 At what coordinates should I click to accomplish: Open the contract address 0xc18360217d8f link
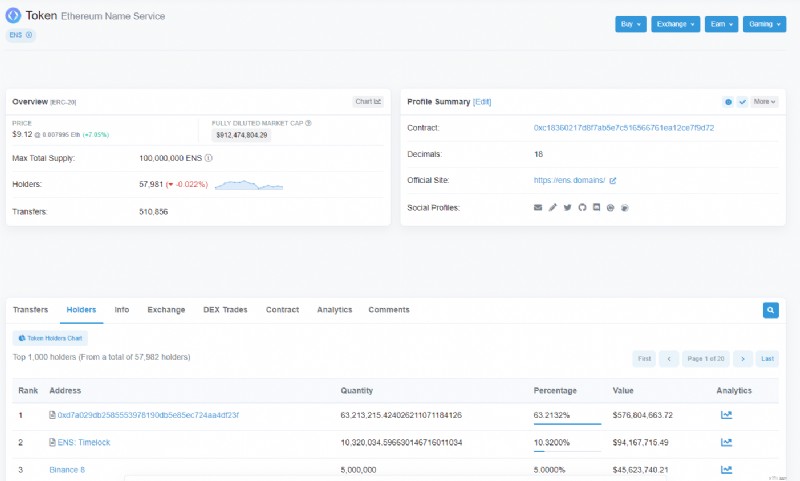[624, 128]
